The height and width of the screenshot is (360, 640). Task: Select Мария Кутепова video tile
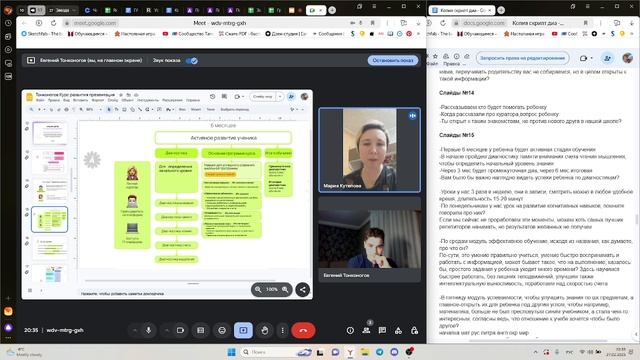(369, 150)
